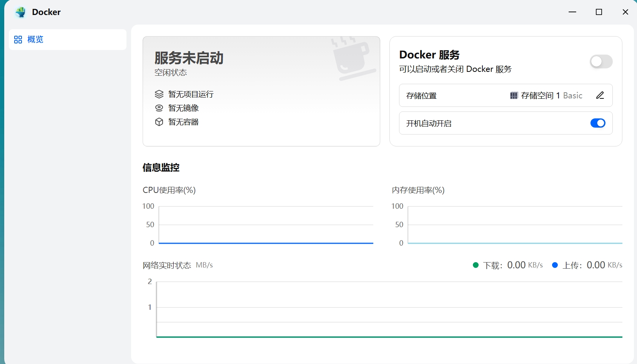
Task: Toggle the blue 上传 legend indicator
Action: (x=555, y=265)
